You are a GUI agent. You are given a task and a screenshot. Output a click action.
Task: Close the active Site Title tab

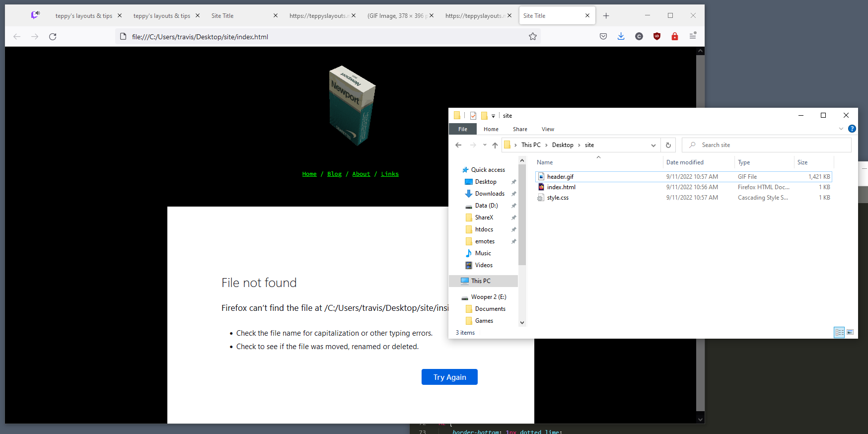(587, 15)
